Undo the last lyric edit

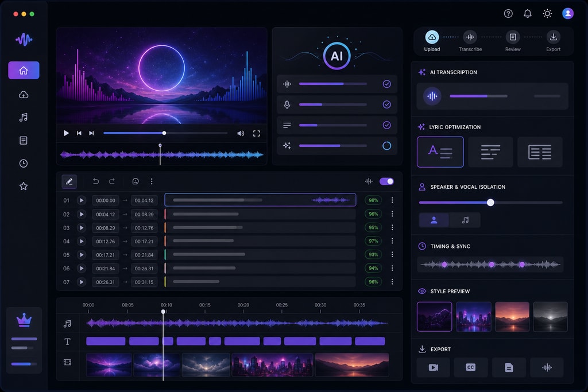click(96, 181)
